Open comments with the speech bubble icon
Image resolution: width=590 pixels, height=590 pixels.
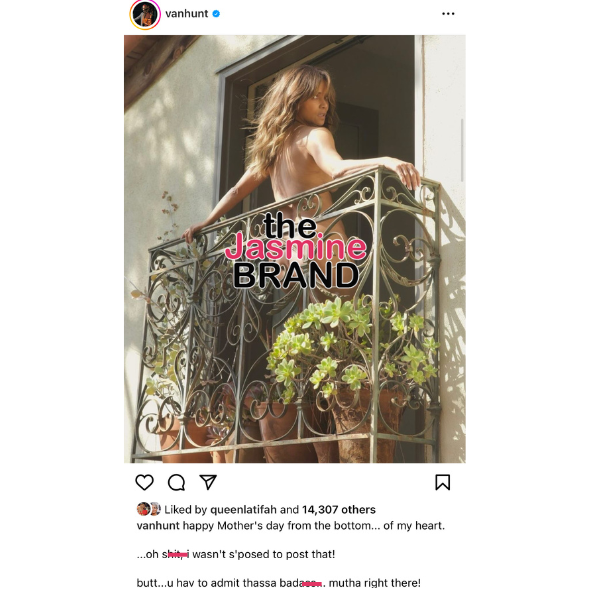pyautogui.click(x=176, y=482)
